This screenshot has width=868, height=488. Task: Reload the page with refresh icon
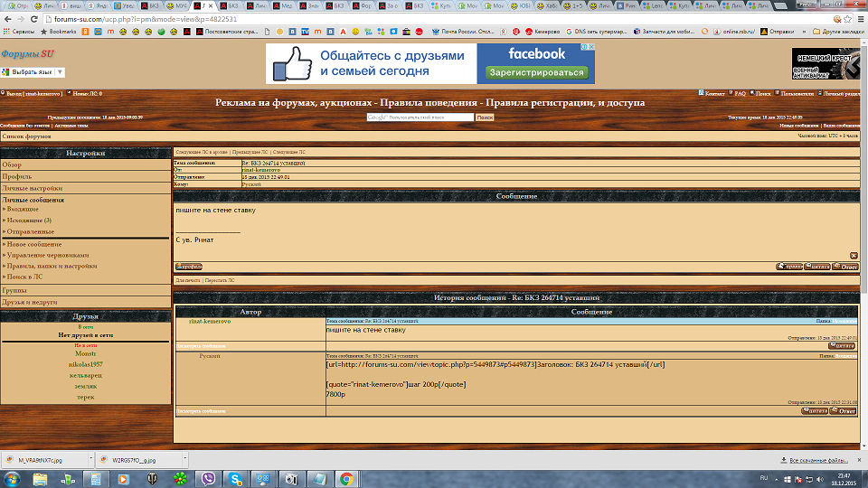coord(34,19)
